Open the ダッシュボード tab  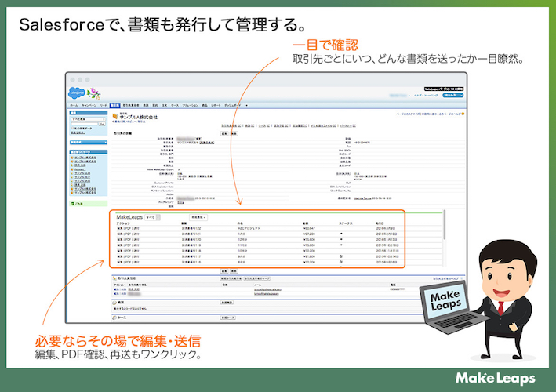pyautogui.click(x=234, y=104)
